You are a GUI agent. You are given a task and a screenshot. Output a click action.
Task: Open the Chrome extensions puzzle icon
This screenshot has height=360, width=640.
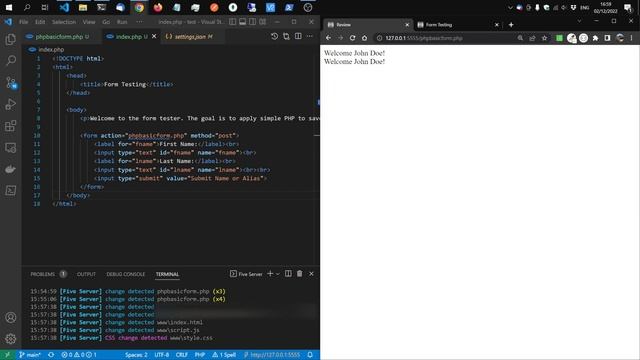point(596,38)
